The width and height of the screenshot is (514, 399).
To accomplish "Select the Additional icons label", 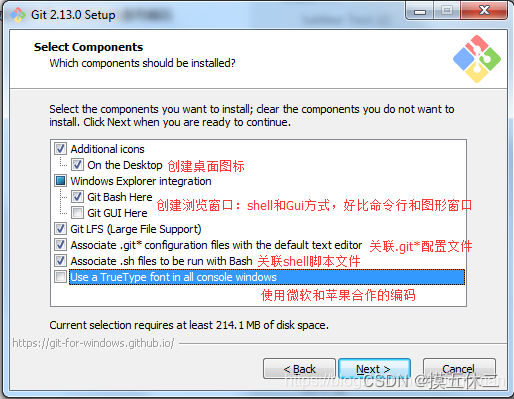I will tap(107, 149).
